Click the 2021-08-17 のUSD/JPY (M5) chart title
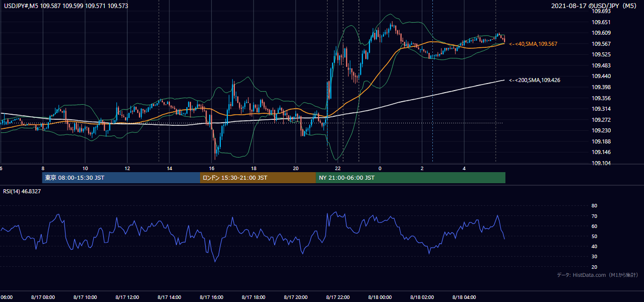Viewport: 644px width, 302px height. [x=595, y=6]
